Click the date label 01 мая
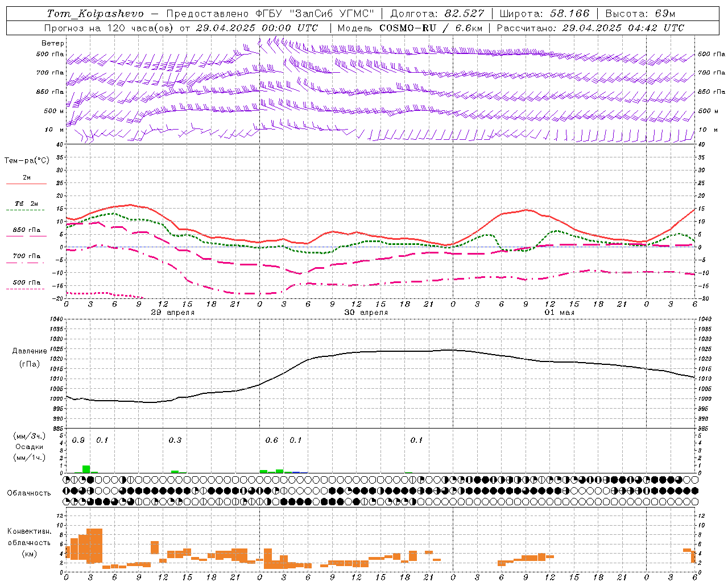The width and height of the screenshot is (728, 582). (x=560, y=313)
